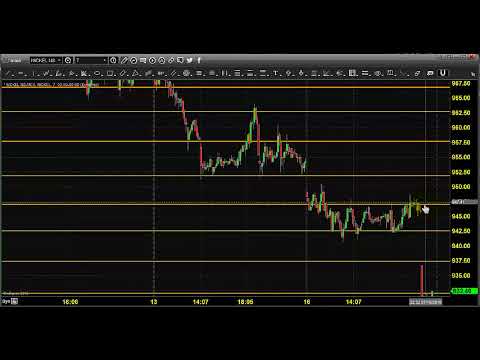Select the vertical line drawing tool

[x=33, y=73]
